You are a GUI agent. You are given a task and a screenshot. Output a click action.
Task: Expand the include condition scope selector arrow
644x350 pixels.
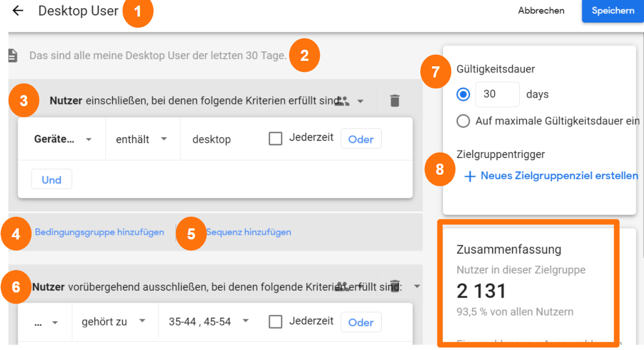[361, 101]
